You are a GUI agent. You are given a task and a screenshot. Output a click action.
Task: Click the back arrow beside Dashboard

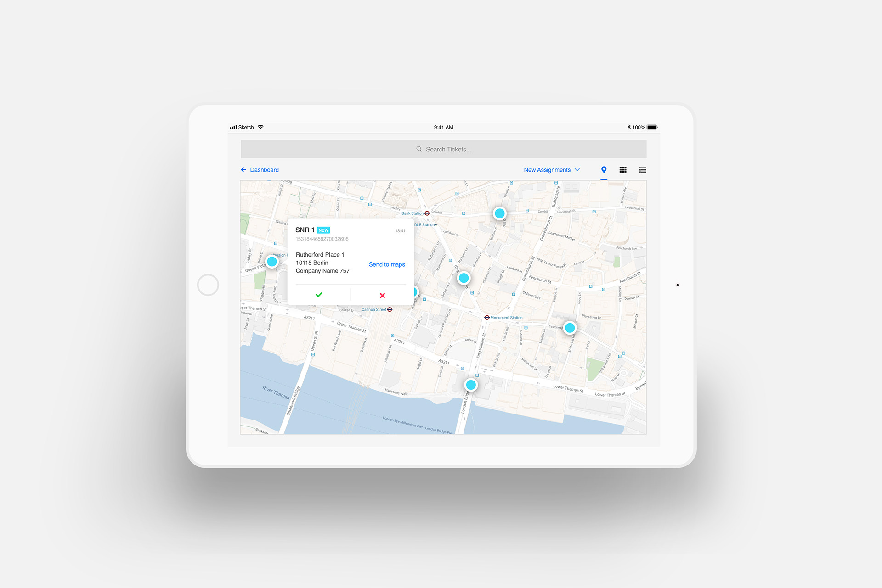pyautogui.click(x=243, y=170)
